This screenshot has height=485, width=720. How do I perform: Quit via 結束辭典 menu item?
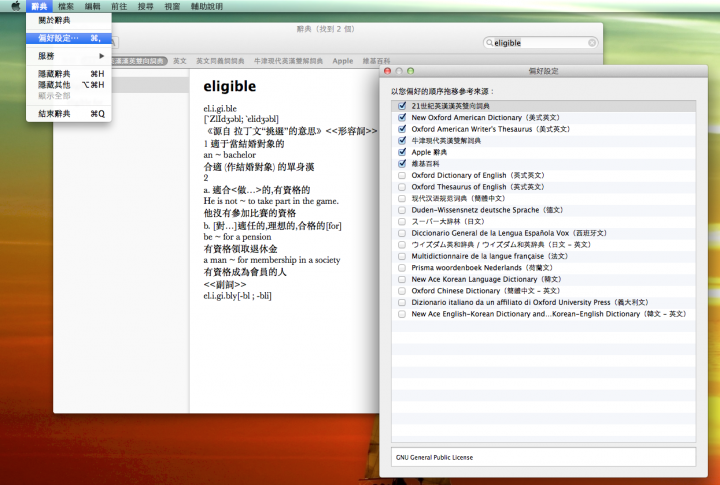(x=69, y=114)
